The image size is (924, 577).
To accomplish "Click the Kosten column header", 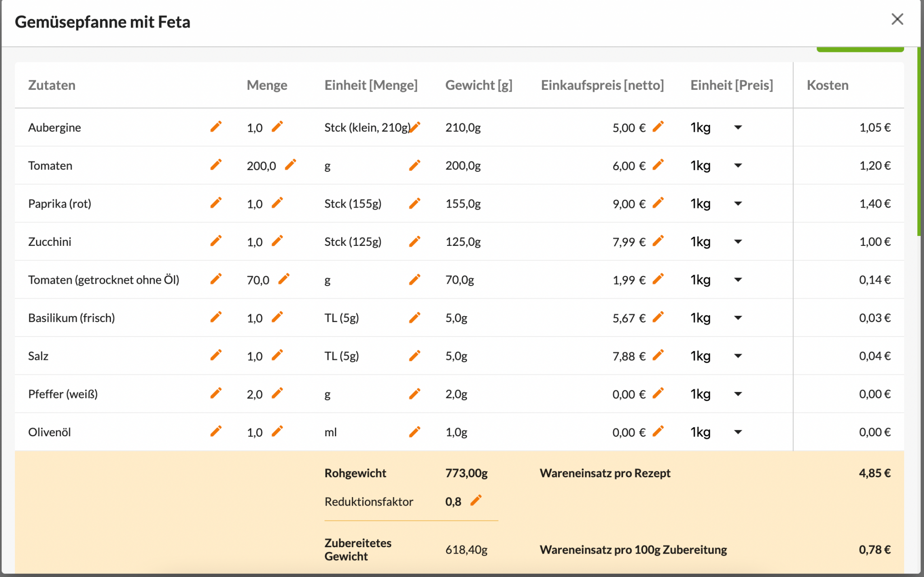I will pos(827,85).
